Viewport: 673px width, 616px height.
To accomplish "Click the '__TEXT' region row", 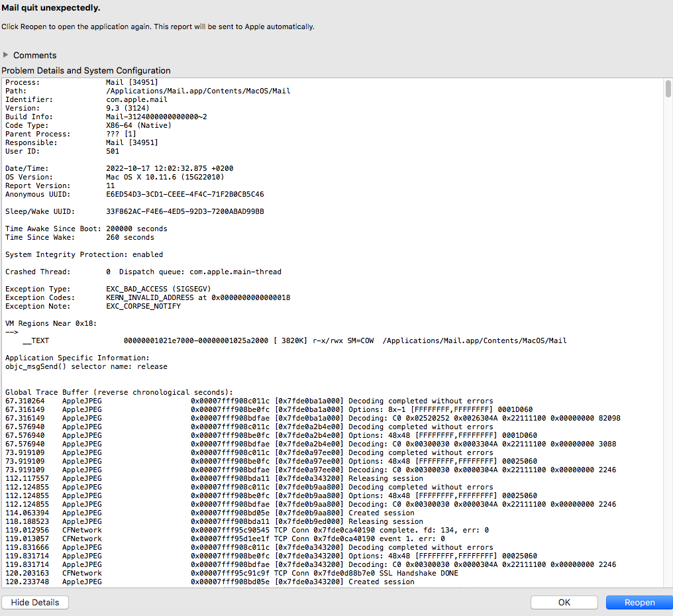I will tap(294, 340).
